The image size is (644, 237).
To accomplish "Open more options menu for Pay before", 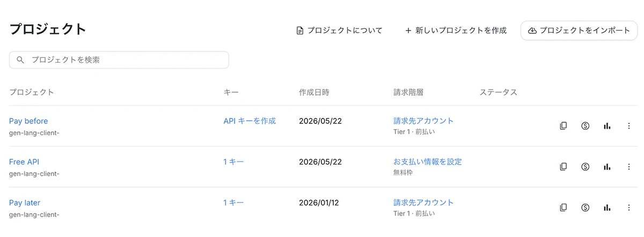I will [629, 126].
